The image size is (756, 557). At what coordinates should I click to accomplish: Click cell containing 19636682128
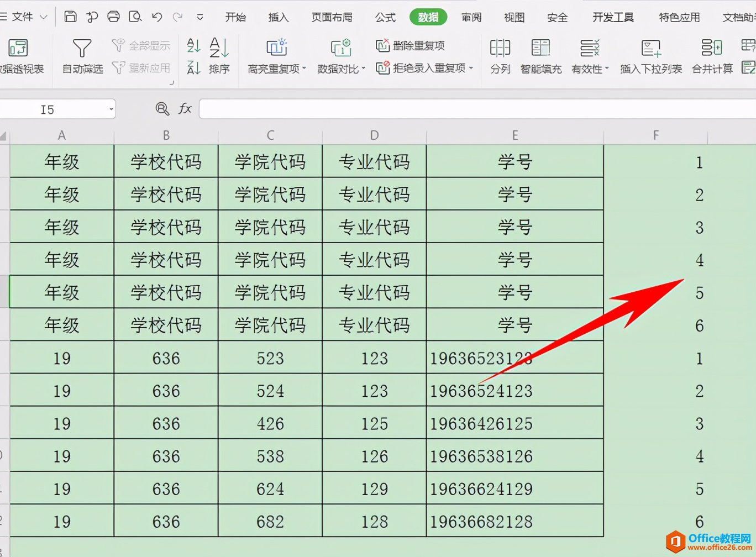pos(514,521)
